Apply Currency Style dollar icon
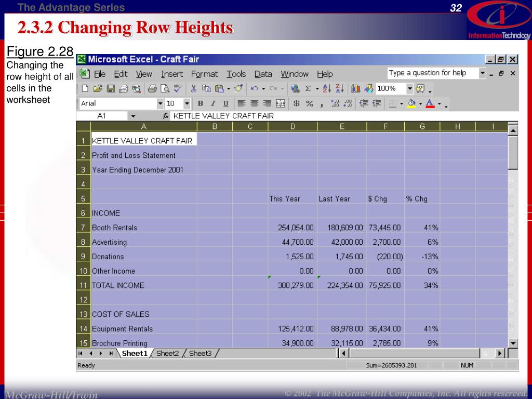 coord(297,103)
